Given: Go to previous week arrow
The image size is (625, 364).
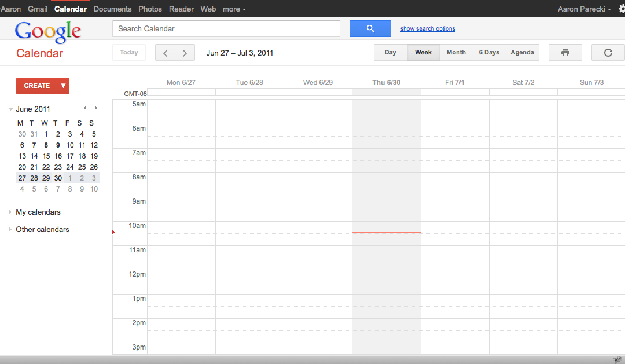Looking at the screenshot, I should click(x=165, y=53).
